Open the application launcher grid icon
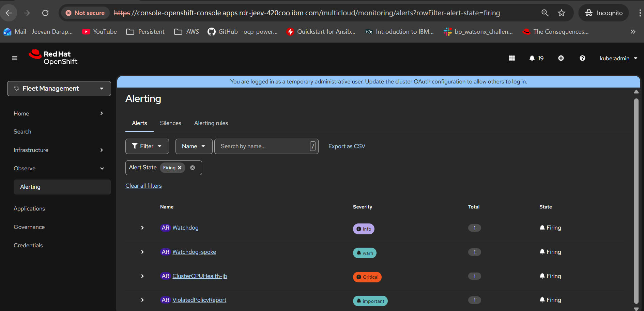 coord(511,58)
